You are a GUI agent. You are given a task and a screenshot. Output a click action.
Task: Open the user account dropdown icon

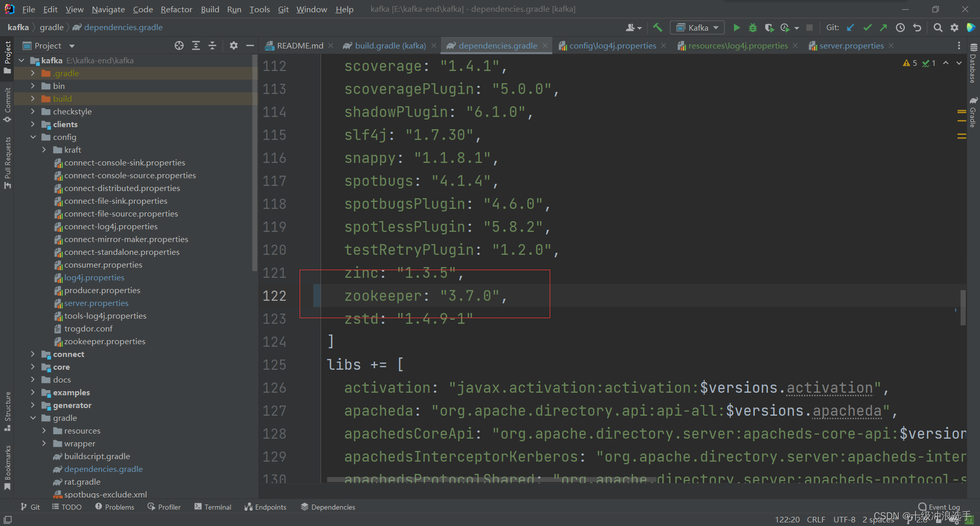[x=633, y=28]
